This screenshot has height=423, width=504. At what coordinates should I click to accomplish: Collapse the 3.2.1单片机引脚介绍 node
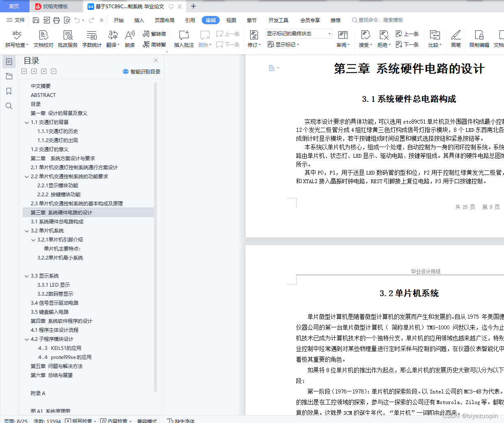click(33, 240)
